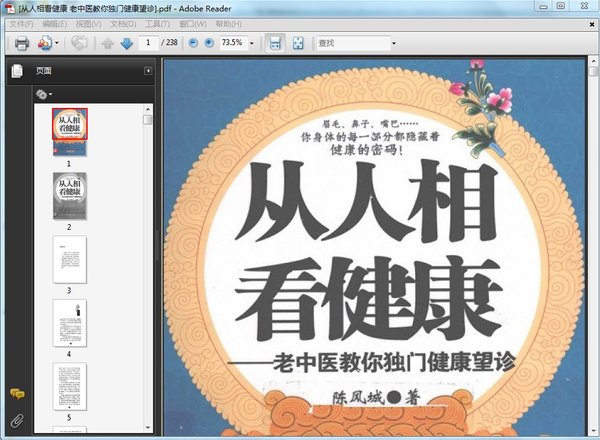
Task: Open the 工具(T) menu
Action: 158,24
